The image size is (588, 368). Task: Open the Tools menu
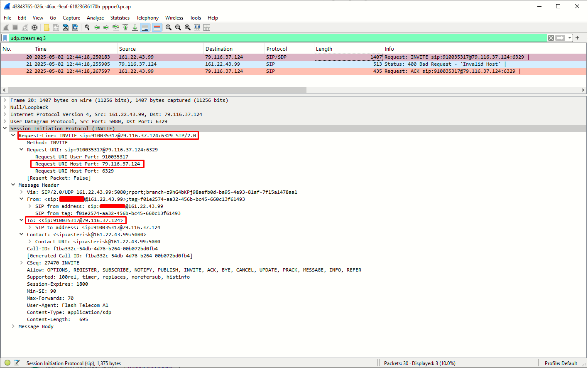pos(195,18)
